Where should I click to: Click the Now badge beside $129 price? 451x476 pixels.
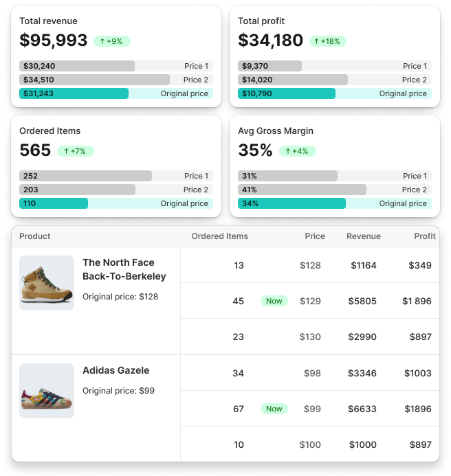click(x=274, y=301)
